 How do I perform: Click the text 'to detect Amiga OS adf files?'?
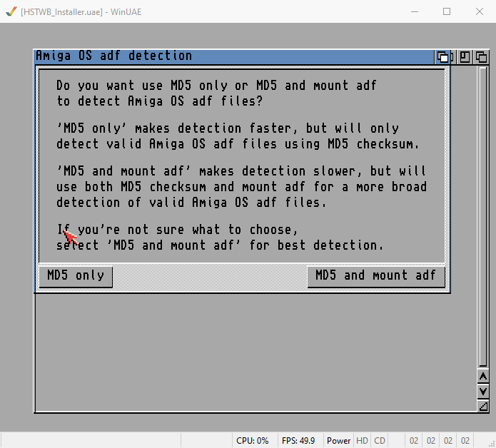[x=160, y=101]
